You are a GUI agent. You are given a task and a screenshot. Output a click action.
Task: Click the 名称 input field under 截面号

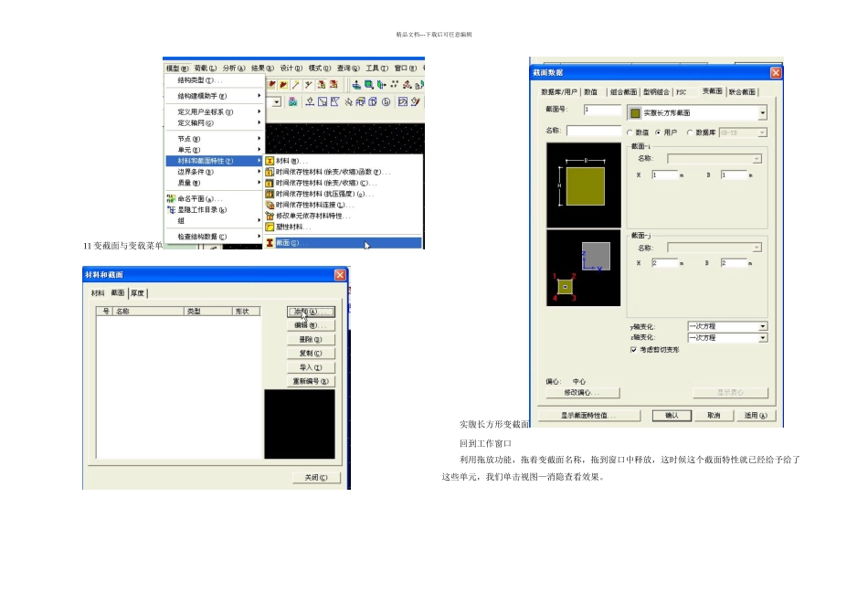593,131
